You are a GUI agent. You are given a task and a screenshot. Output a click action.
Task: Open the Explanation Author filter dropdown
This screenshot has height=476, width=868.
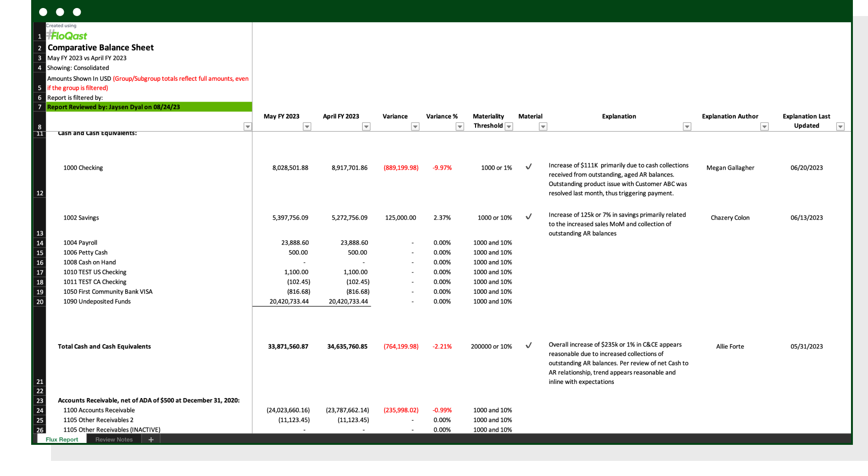click(x=765, y=127)
